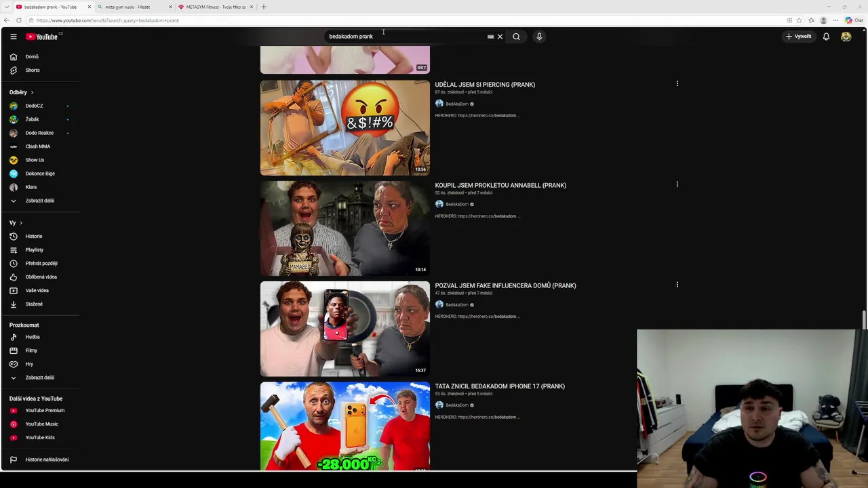Click the browser address bar URL

coord(108,20)
